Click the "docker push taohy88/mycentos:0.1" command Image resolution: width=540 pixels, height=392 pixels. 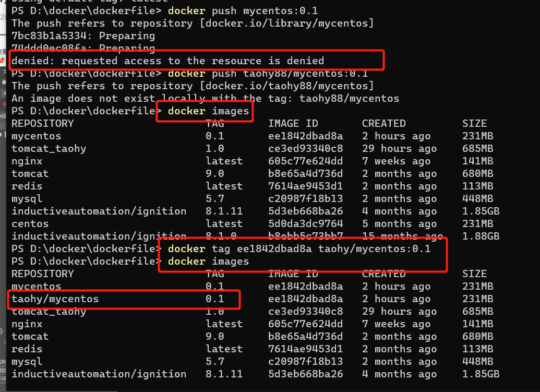click(268, 74)
